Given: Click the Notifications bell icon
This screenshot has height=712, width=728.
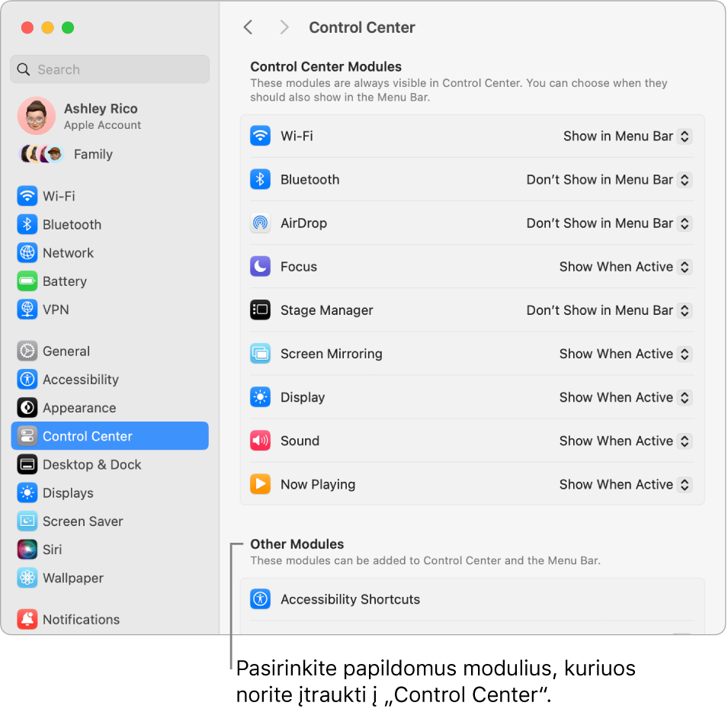Looking at the screenshot, I should (x=27, y=619).
